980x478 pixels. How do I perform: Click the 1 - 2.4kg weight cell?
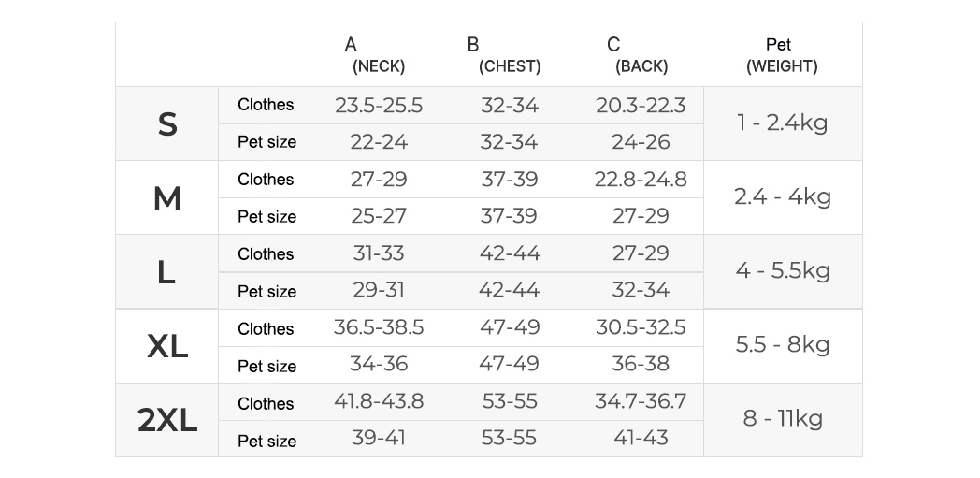point(782,123)
